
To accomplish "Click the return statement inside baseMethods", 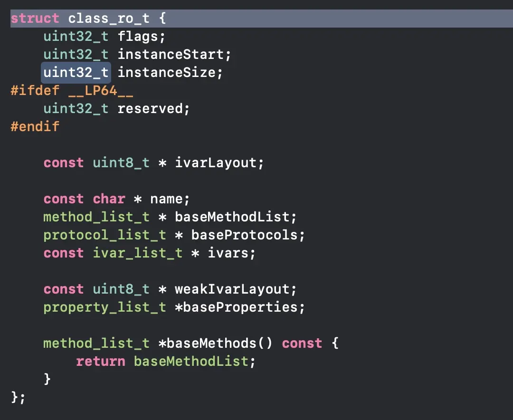I will pos(101,361).
